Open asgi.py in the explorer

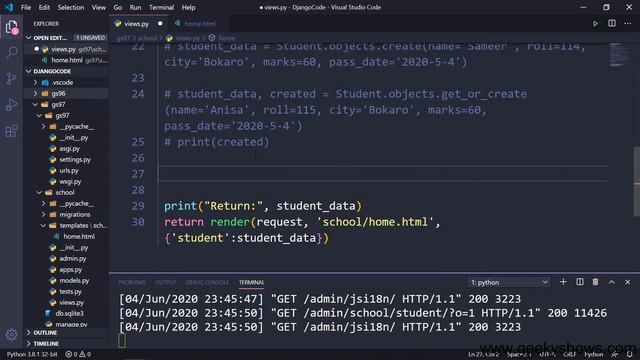[69, 149]
